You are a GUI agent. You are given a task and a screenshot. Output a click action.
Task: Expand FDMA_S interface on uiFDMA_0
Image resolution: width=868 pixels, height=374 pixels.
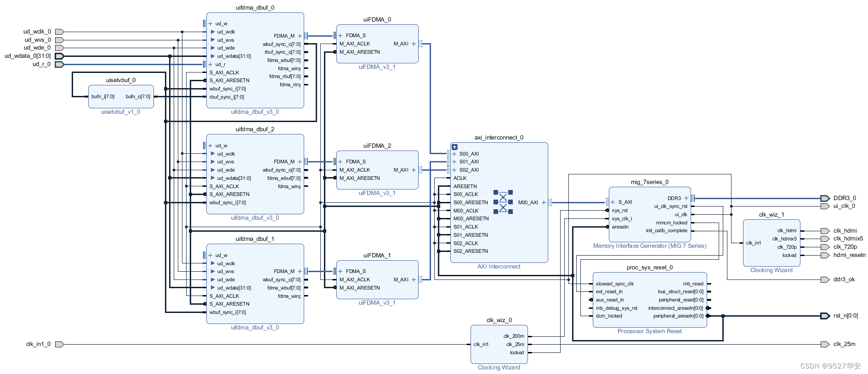pos(340,35)
